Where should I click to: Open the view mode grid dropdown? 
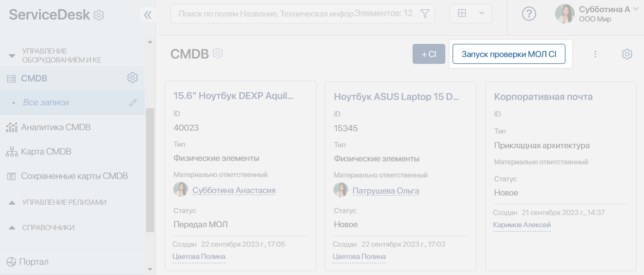[471, 14]
